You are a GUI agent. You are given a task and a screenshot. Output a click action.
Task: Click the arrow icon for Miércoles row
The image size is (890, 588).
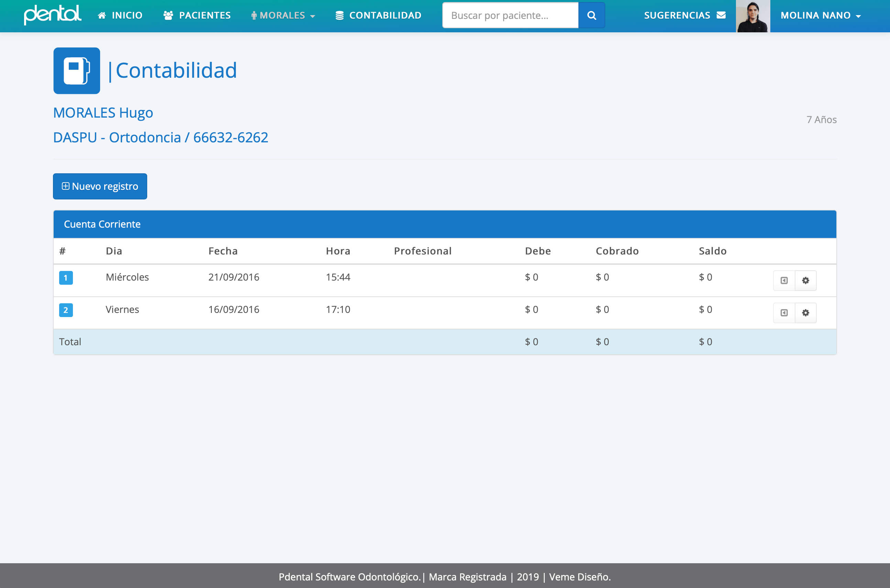(784, 281)
